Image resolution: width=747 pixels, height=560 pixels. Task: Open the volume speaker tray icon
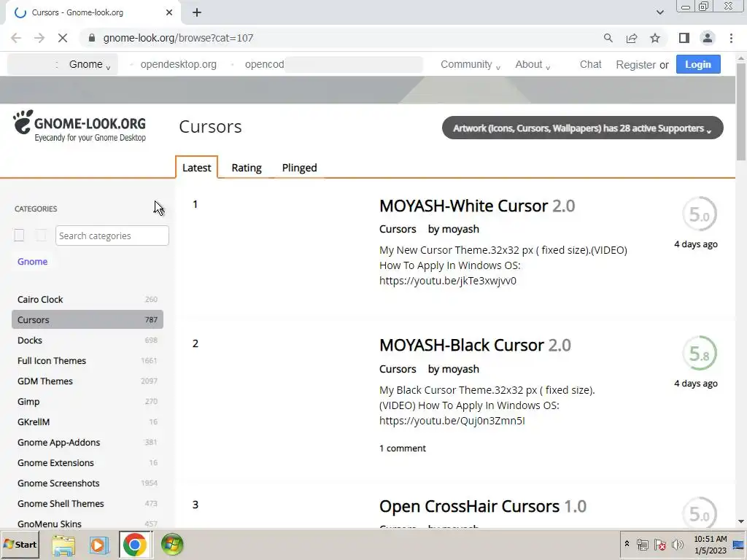[677, 545]
